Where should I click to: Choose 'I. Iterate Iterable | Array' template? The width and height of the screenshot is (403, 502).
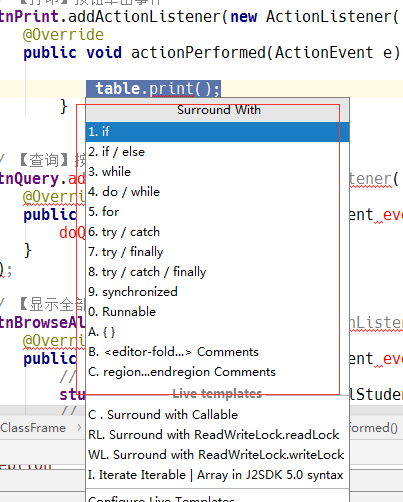(x=217, y=475)
